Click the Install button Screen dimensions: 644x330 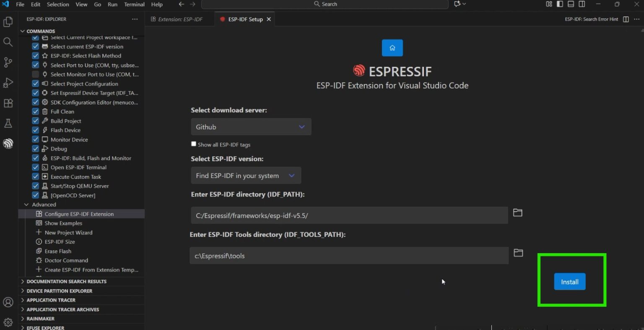[x=570, y=282]
